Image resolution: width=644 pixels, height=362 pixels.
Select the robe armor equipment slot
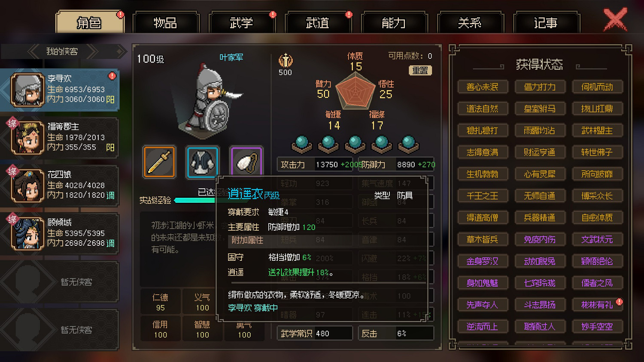pyautogui.click(x=203, y=162)
